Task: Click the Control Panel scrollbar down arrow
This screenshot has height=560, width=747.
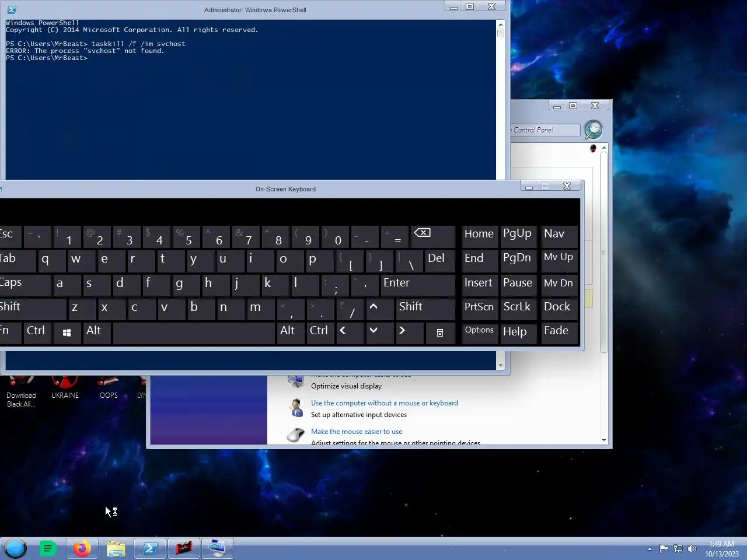Action: [x=604, y=440]
